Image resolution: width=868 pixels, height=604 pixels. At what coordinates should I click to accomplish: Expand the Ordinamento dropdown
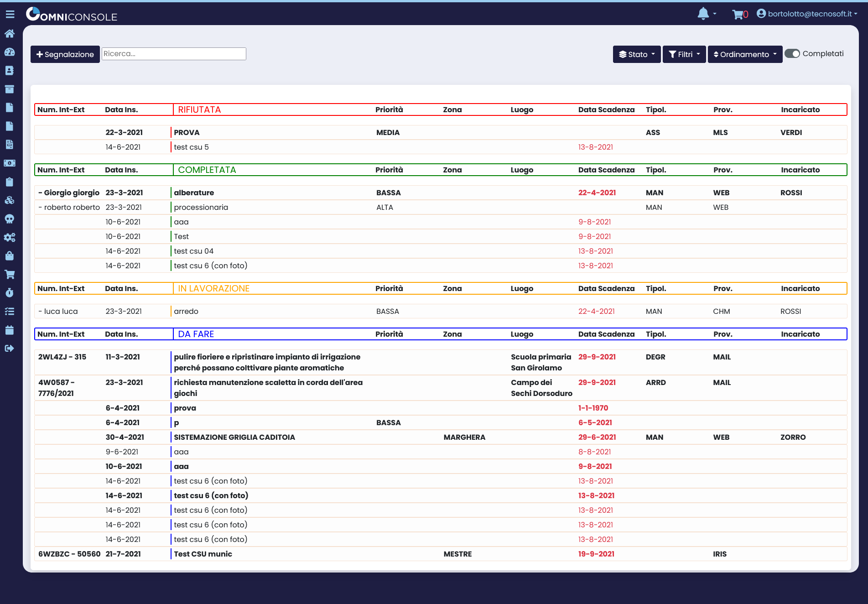point(744,54)
